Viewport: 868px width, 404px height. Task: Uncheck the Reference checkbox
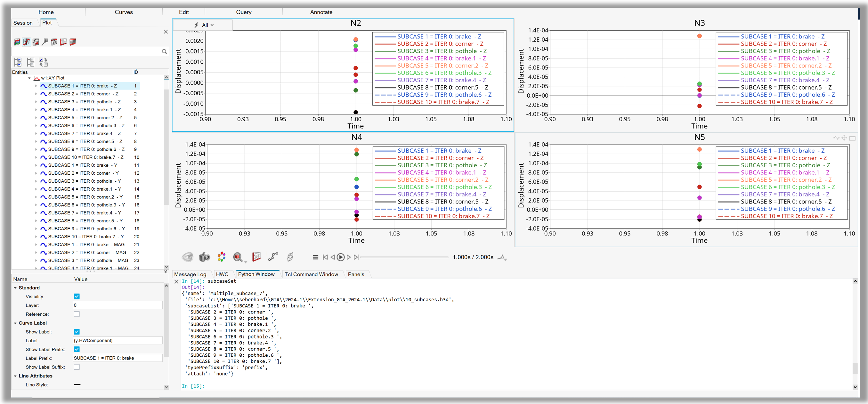tap(77, 314)
